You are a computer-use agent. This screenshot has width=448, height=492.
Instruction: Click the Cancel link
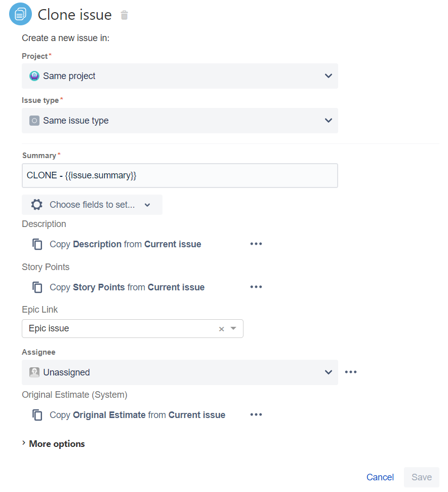click(380, 477)
